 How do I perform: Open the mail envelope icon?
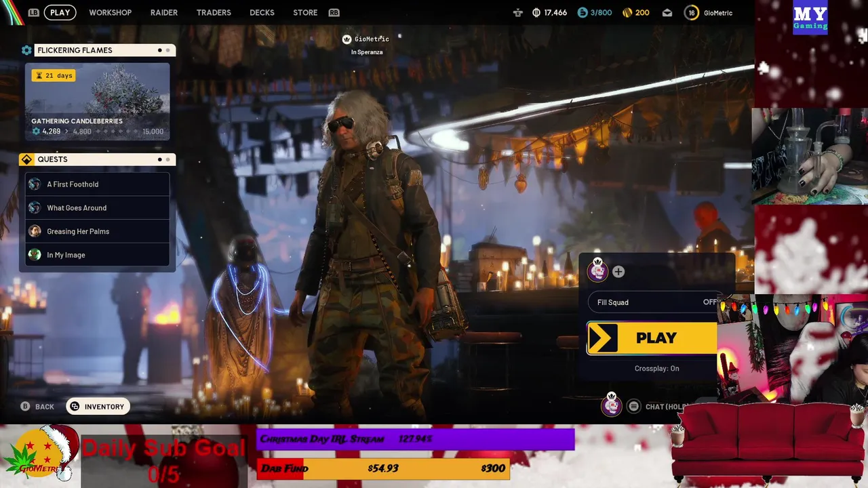pyautogui.click(x=667, y=13)
